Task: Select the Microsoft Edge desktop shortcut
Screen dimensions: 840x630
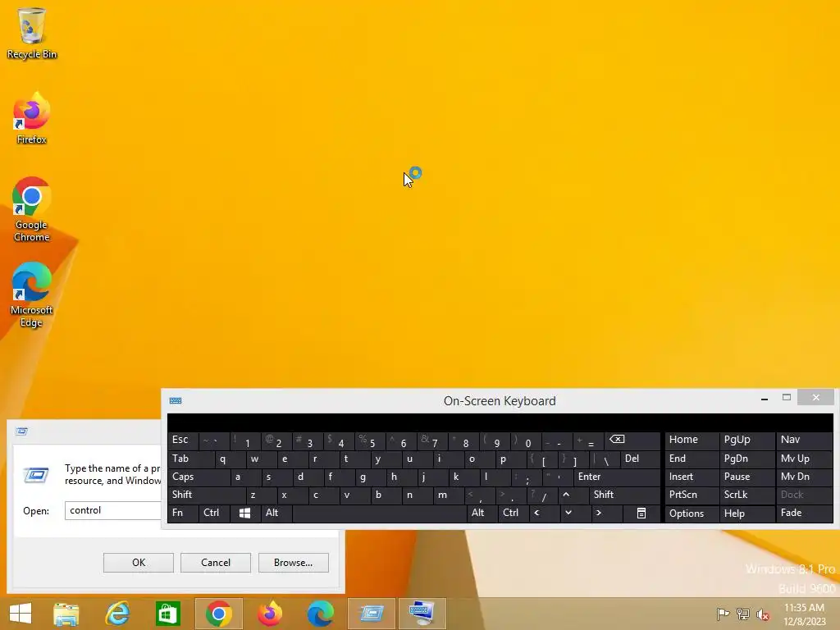Action: pos(32,294)
